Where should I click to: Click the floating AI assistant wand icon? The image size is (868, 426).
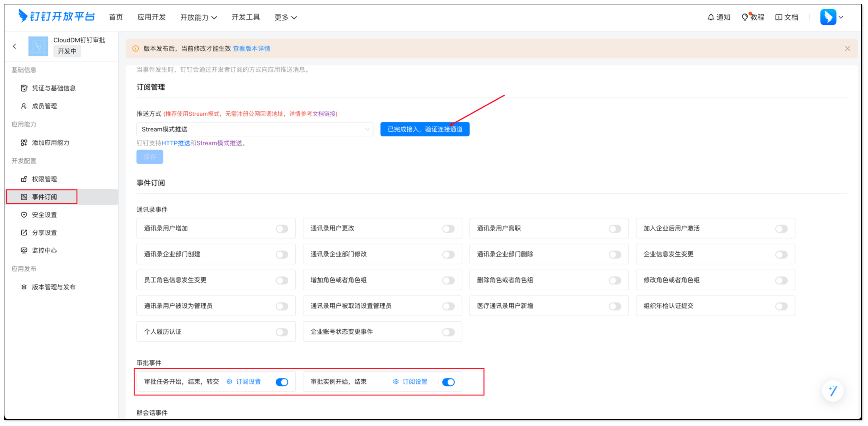833,391
